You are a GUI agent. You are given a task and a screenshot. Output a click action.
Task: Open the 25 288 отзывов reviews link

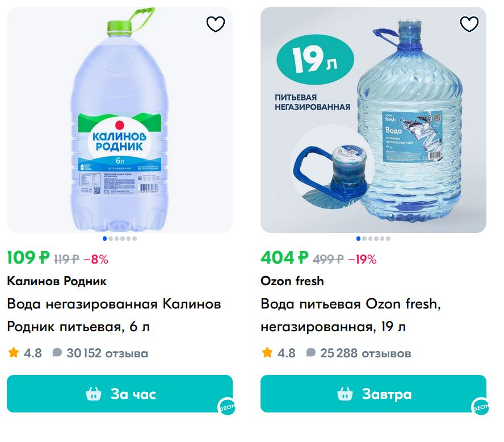click(366, 353)
